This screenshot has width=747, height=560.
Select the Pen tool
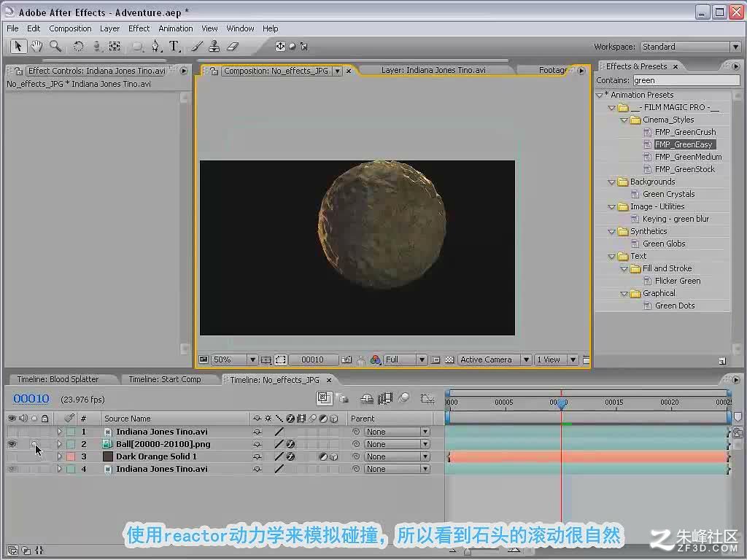[156, 46]
